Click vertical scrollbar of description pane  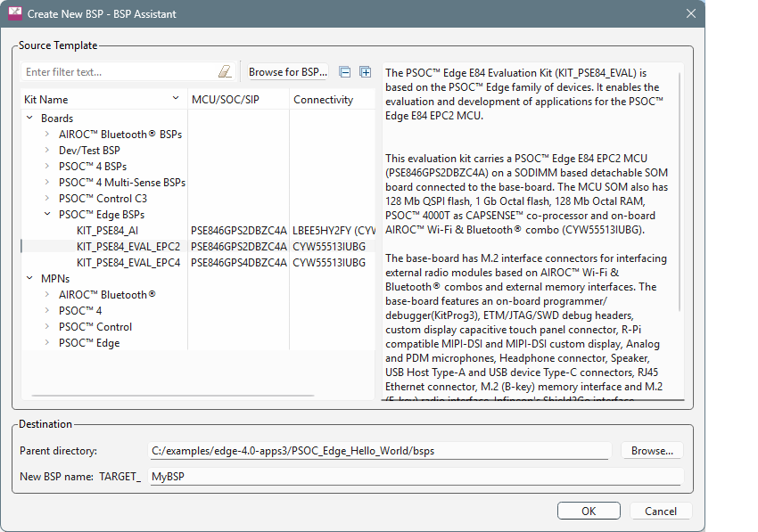[680, 191]
